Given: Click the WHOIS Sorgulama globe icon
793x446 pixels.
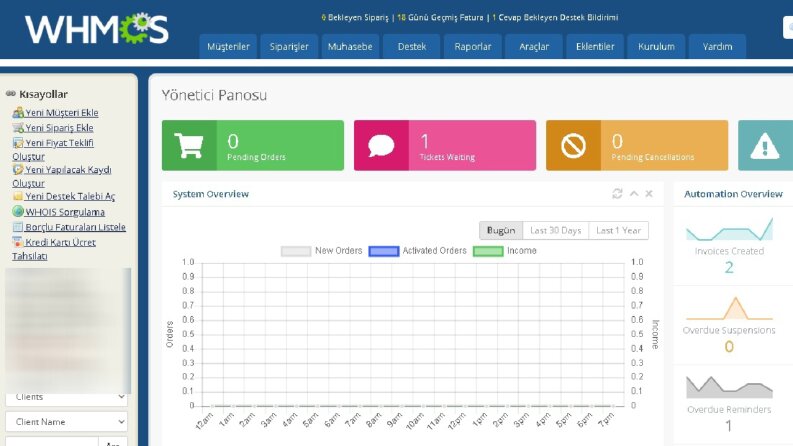Looking at the screenshot, I should 18,211.
